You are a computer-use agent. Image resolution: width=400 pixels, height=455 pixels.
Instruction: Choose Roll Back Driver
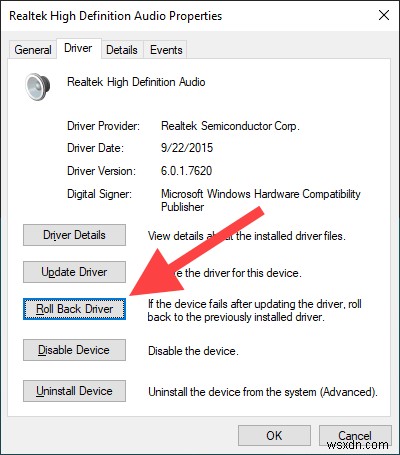[74, 309]
